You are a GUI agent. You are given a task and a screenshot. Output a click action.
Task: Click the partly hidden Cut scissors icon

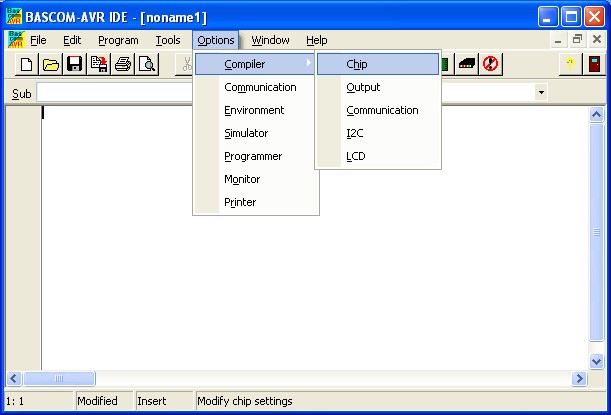185,64
